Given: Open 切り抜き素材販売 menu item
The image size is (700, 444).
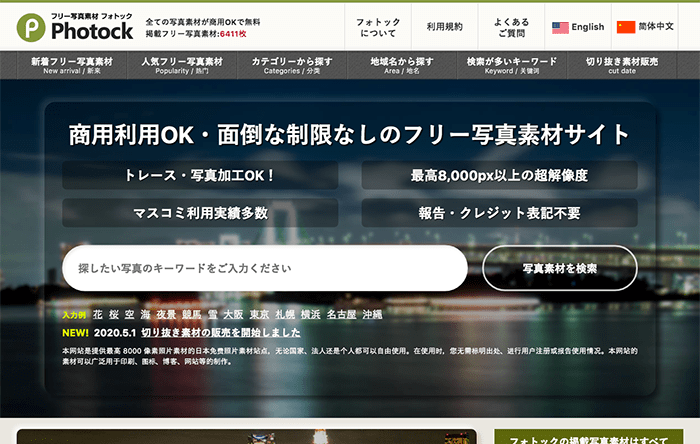Looking at the screenshot, I should click(622, 65).
